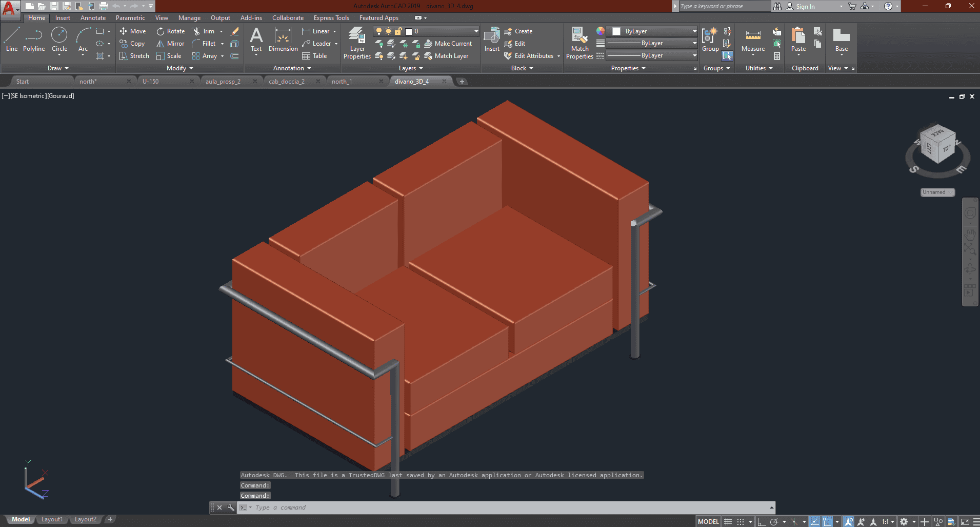The image size is (980, 527).
Task: Toggle polar tracking in status bar
Action: (x=774, y=521)
